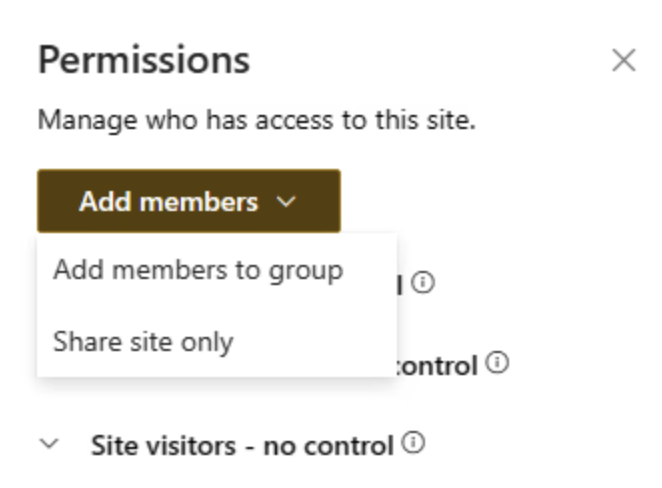Click the Permissions panel heading
Screen dimensions: 662x488
144,61
